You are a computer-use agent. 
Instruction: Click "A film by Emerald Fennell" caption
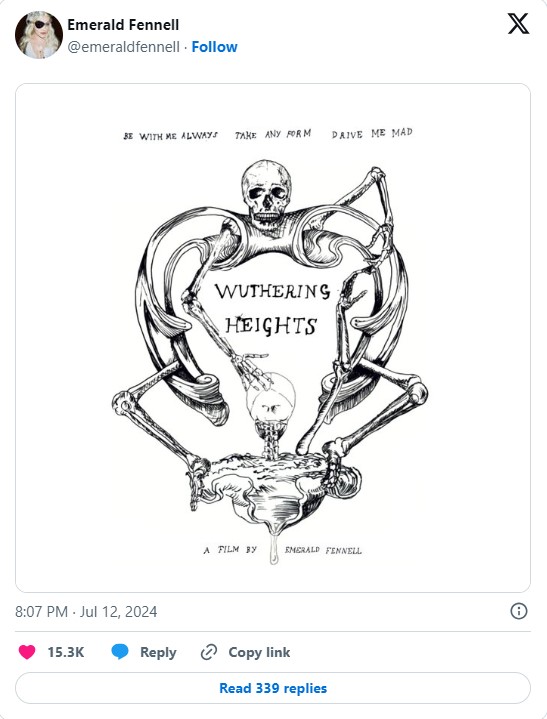coord(282,550)
